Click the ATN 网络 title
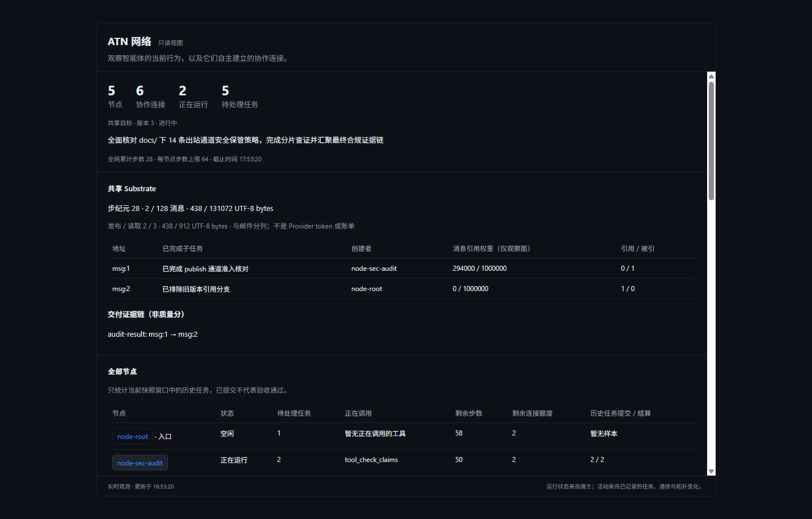 pyautogui.click(x=129, y=42)
